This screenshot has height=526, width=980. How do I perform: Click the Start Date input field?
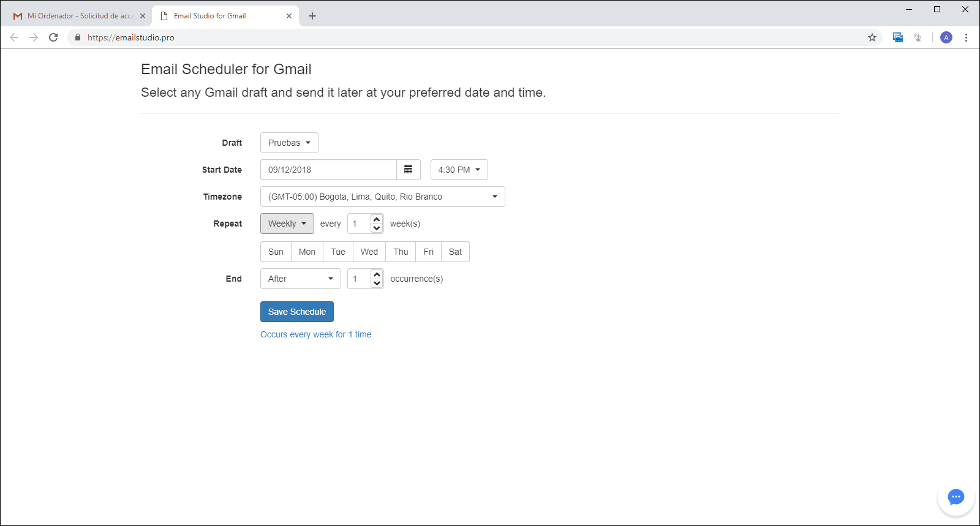pyautogui.click(x=328, y=170)
